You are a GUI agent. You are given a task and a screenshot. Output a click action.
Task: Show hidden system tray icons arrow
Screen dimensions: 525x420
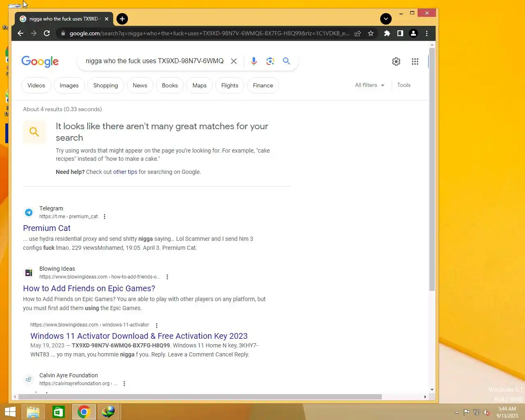pyautogui.click(x=457, y=412)
